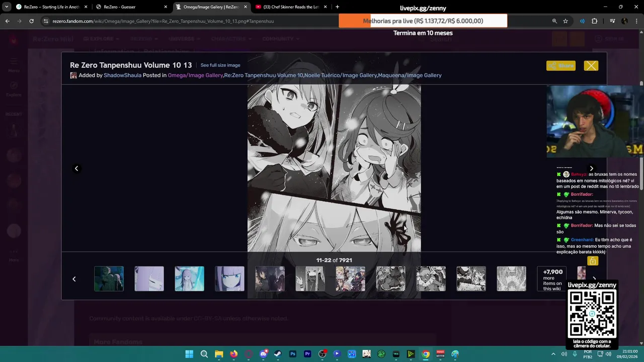Switch to Google Chrome in the taskbar
Viewport: 644px width, 362px height.
[x=426, y=354]
